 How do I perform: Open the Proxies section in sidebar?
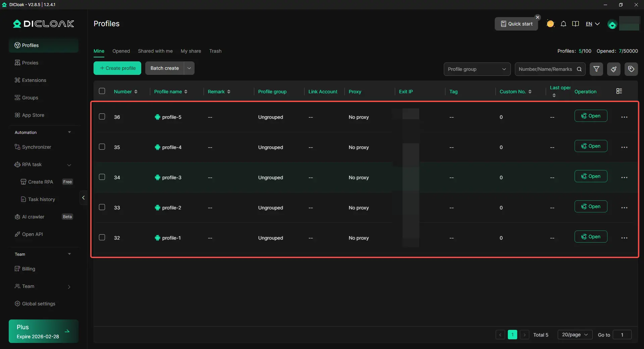coord(30,63)
